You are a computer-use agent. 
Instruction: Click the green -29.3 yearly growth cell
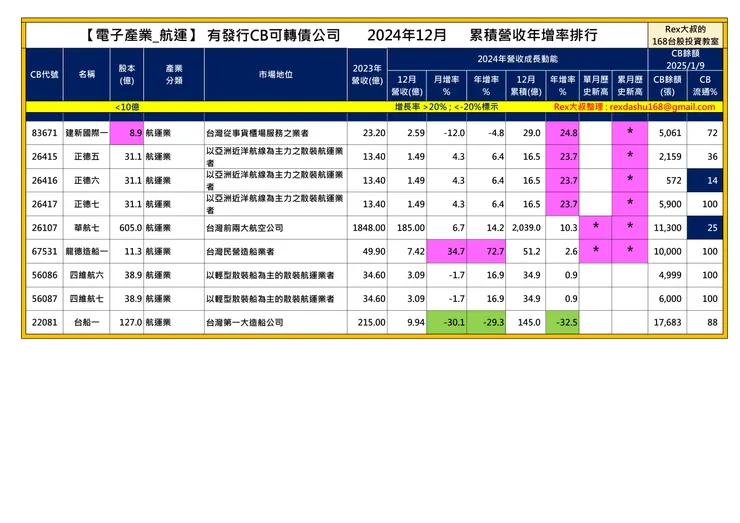coord(486,322)
